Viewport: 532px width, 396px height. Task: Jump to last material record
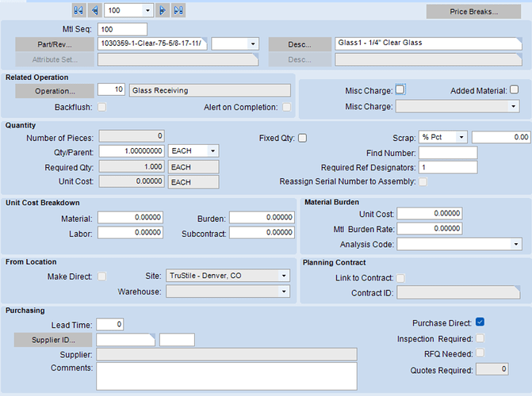(x=178, y=10)
